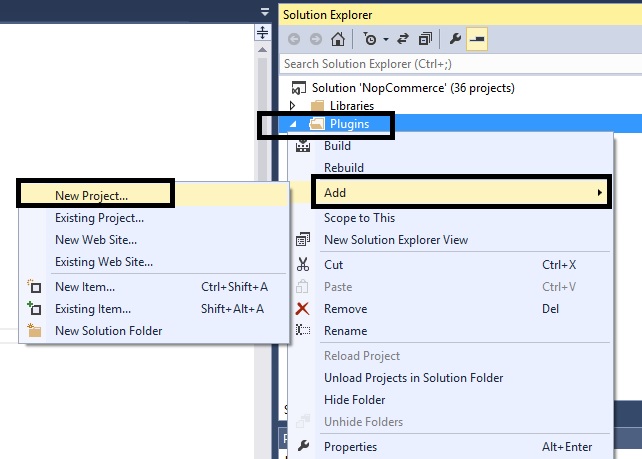
Task: Open Properties via the wrench toolbar icon
Action: (x=456, y=40)
